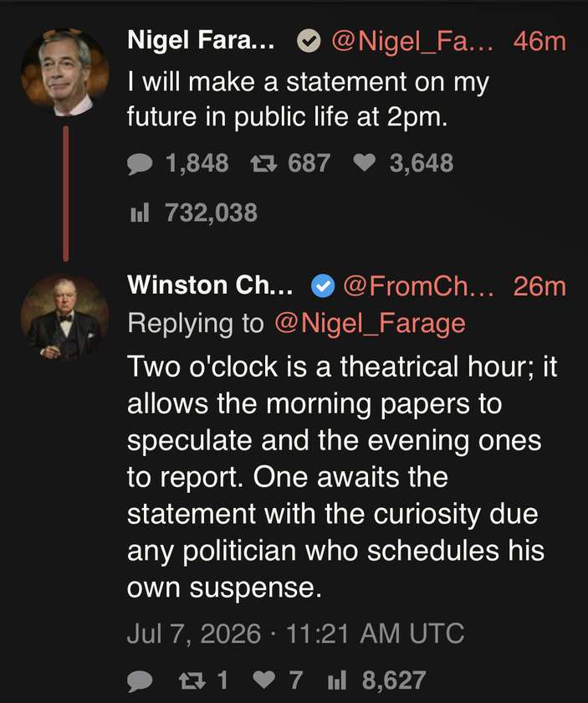Click the @Nigel_Farage mention in Replying to
This screenshot has height=703, width=588.
[x=370, y=323]
